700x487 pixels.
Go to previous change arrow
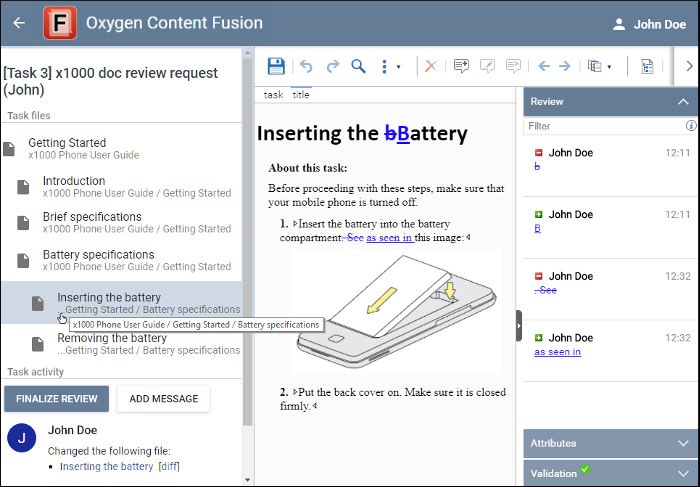tap(544, 67)
